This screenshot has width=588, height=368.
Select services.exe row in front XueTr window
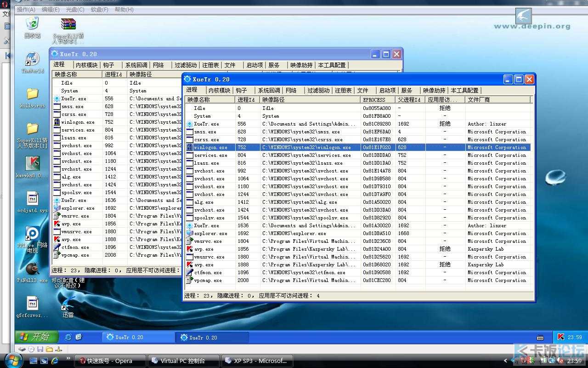click(358, 155)
